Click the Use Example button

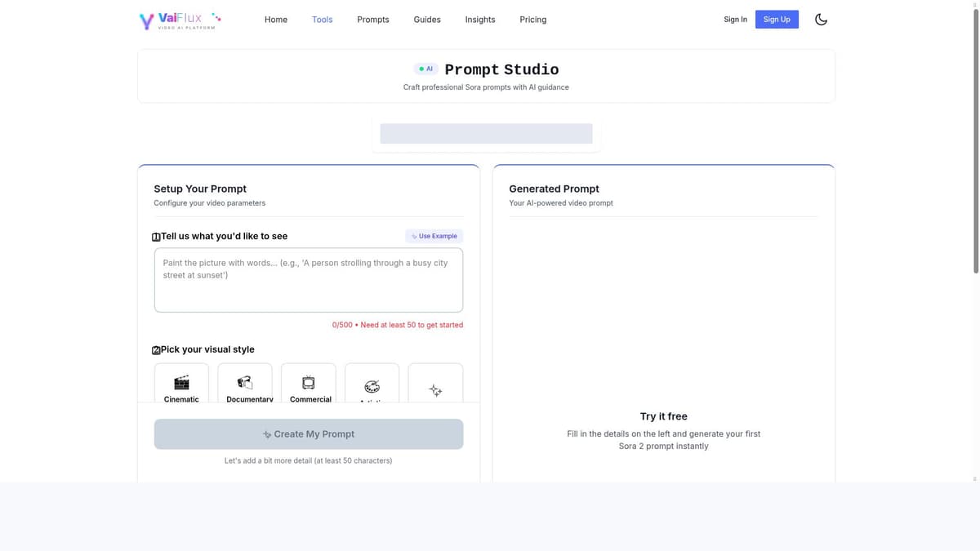pos(434,236)
